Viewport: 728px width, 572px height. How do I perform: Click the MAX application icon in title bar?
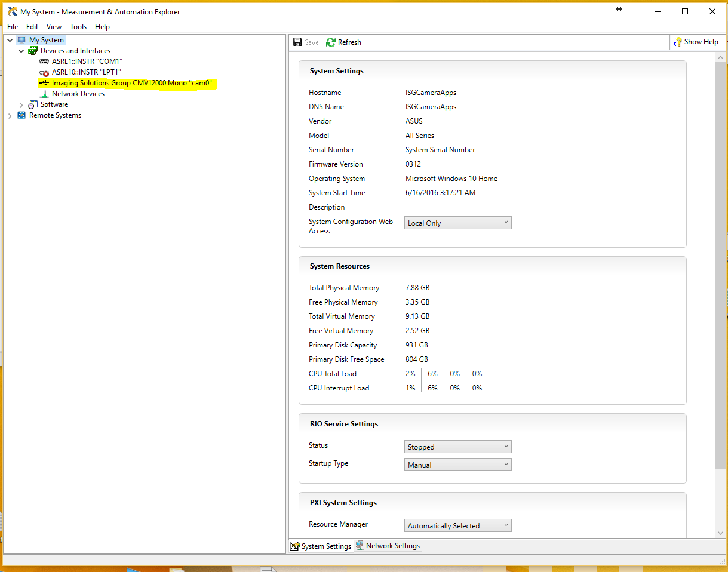point(12,11)
